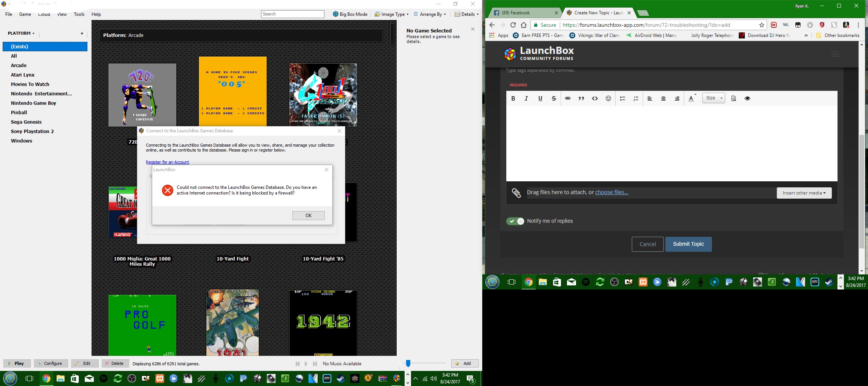Align text left in the editor
This screenshot has width=868, height=386.
tap(649, 98)
